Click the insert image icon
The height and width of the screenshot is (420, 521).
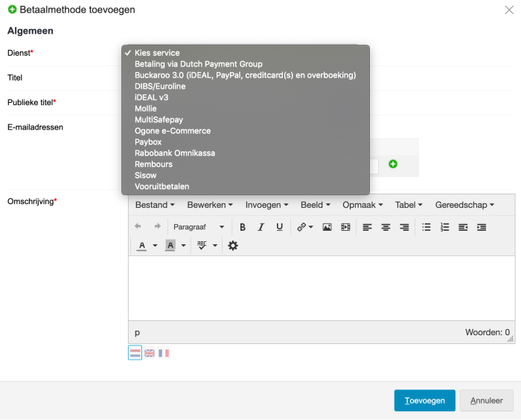coord(327,227)
